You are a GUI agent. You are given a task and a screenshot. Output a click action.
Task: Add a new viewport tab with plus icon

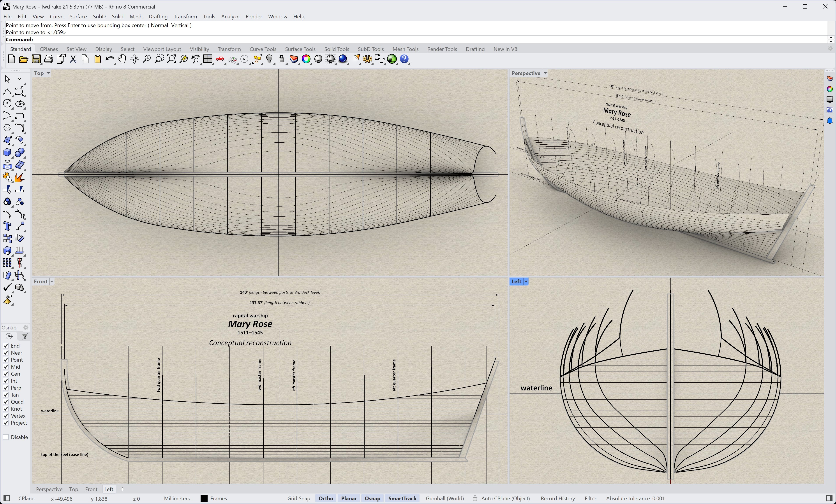click(122, 489)
